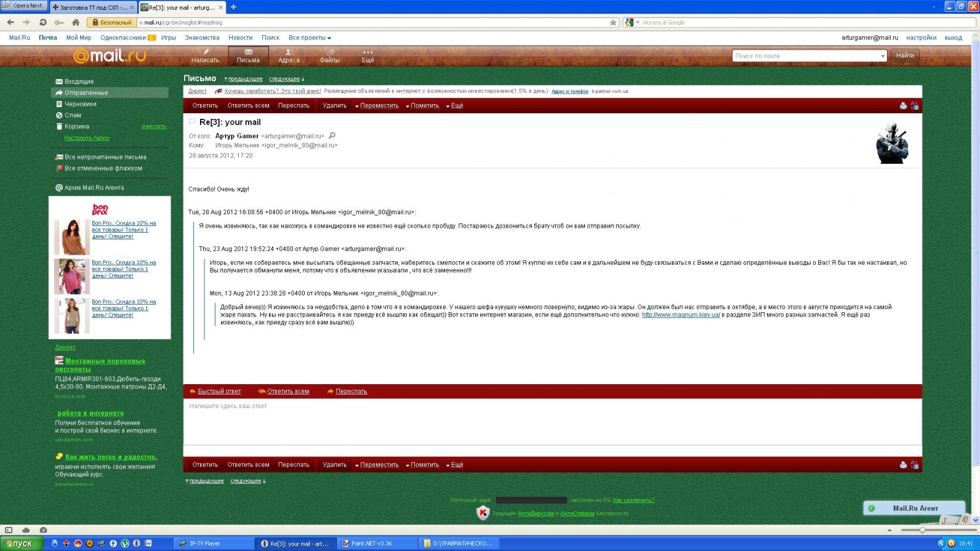The image size is (980, 551).
Task: Go back with the browser Back arrow
Action: 10,22
